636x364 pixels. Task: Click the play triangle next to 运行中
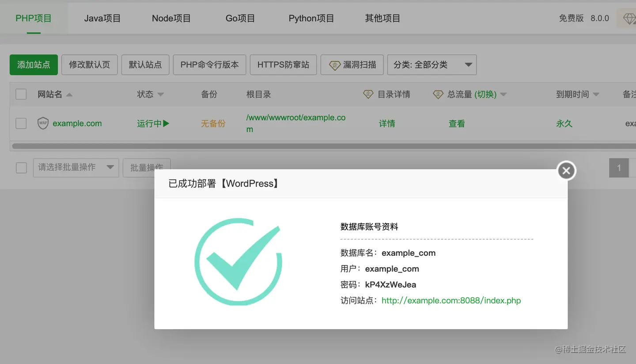point(166,123)
